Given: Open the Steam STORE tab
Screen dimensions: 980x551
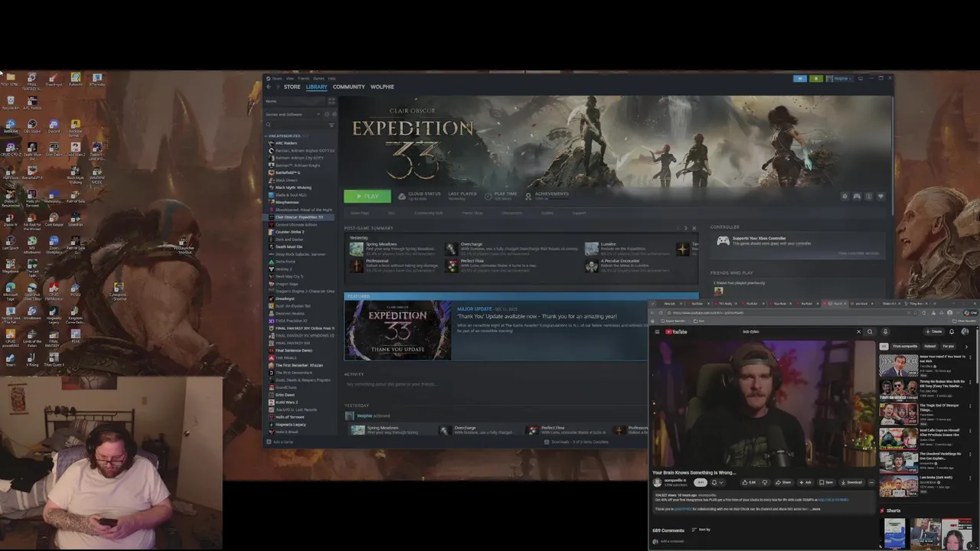Looking at the screenshot, I should click(x=292, y=87).
